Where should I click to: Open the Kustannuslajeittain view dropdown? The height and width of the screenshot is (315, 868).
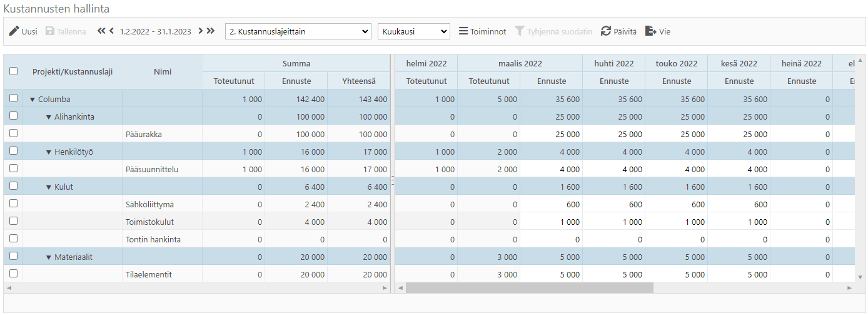coord(298,31)
